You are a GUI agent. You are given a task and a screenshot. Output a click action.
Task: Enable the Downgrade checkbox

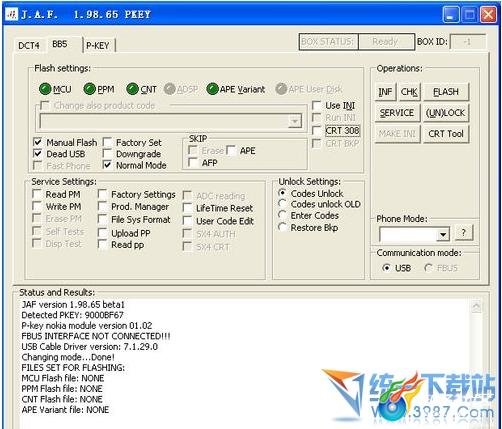107,153
